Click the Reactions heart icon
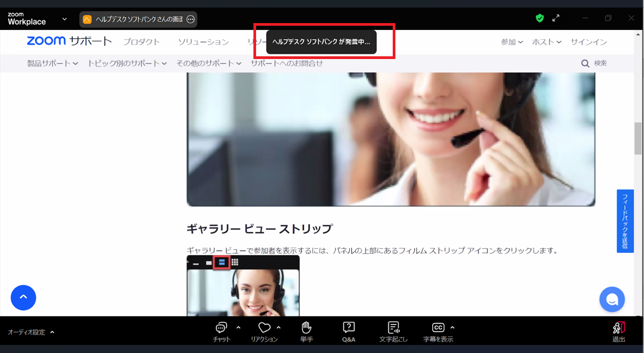 264,328
